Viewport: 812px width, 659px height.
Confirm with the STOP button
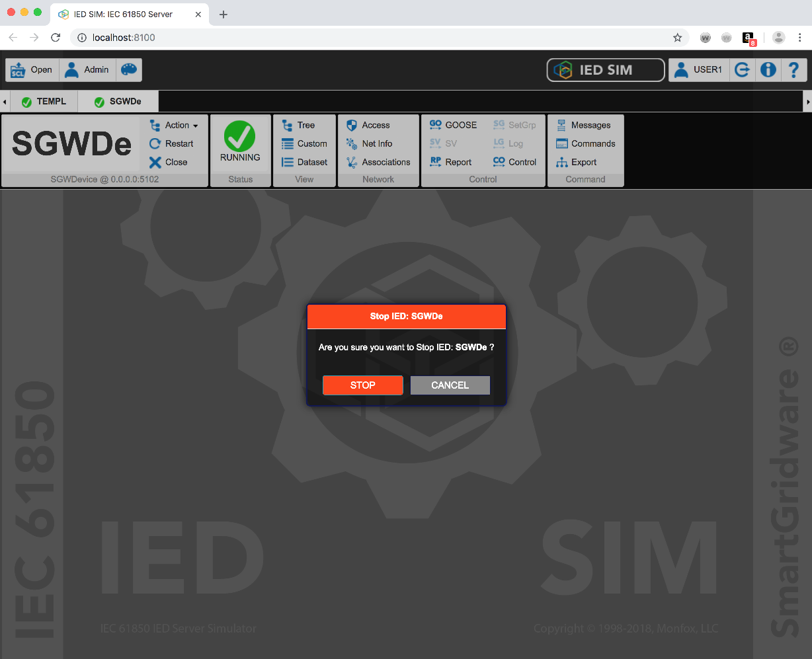(363, 385)
